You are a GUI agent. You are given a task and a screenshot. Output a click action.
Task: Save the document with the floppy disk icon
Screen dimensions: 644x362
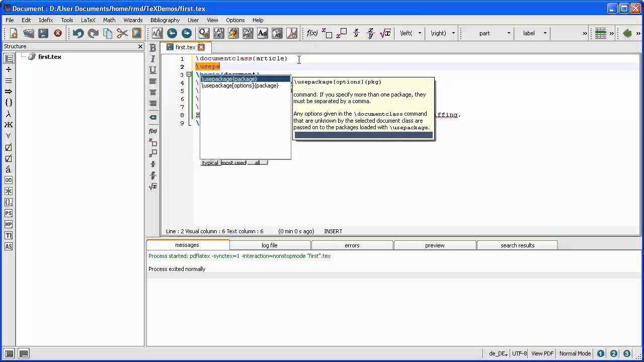pyautogui.click(x=43, y=33)
